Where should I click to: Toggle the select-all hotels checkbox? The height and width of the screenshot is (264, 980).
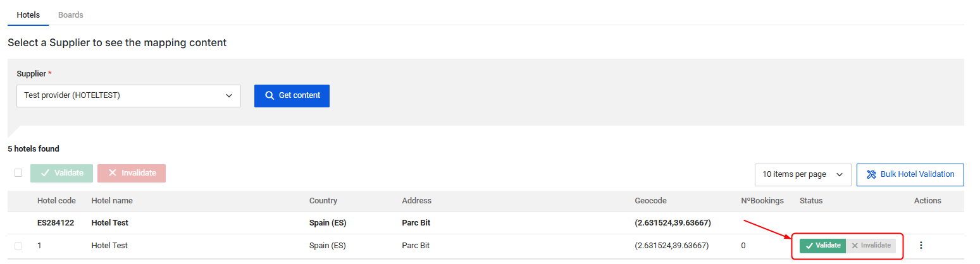tap(18, 172)
